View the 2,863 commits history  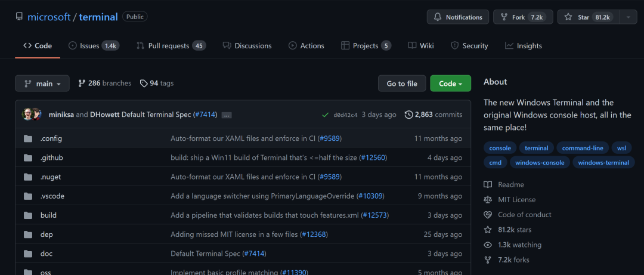pos(434,115)
